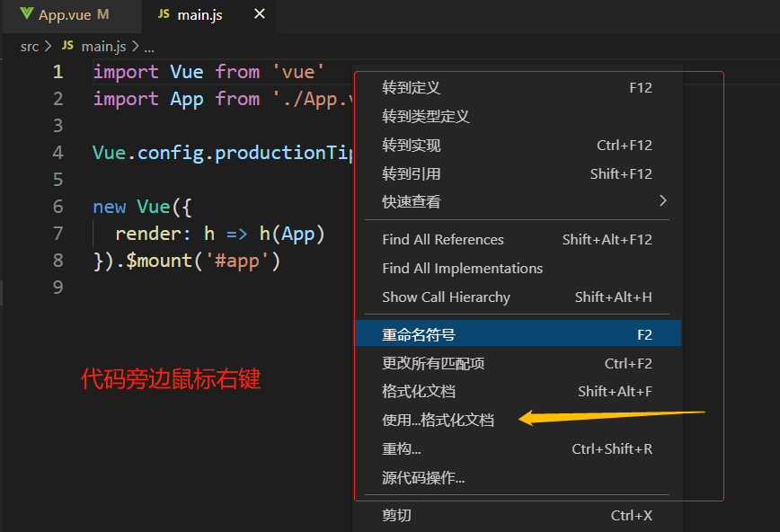Viewport: 780px width, 532px height.
Task: Click line number 6 in the gutter
Action: click(58, 207)
